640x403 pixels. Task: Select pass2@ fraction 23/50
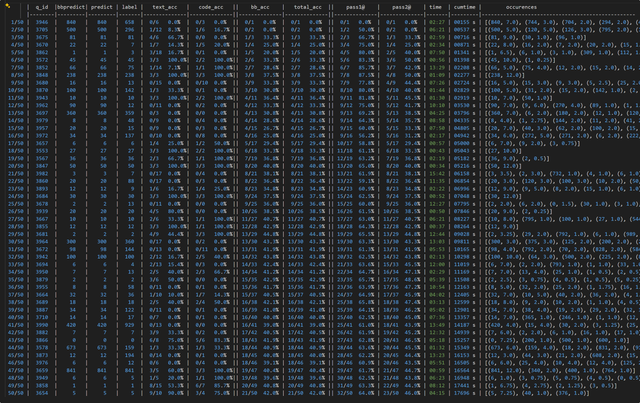(x=391, y=393)
